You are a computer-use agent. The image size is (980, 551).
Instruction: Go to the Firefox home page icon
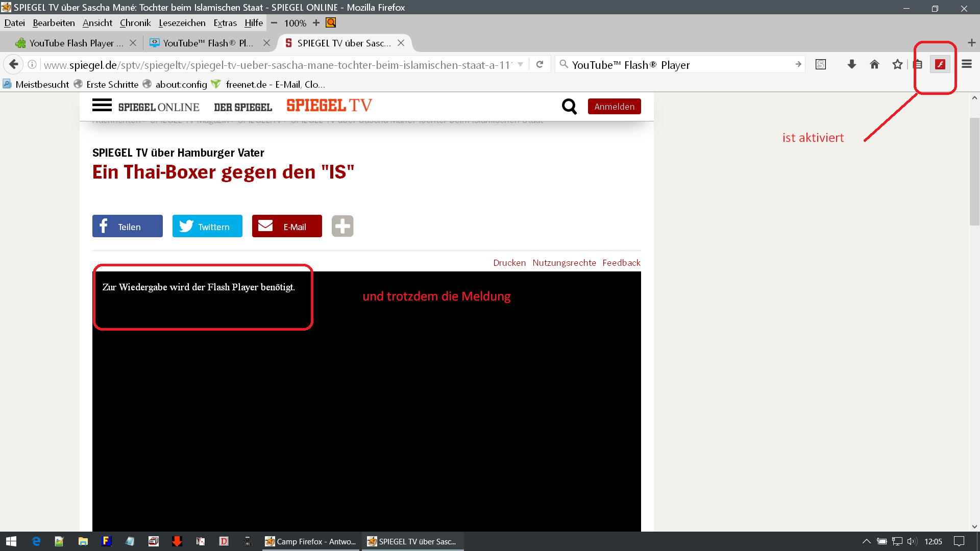coord(874,64)
